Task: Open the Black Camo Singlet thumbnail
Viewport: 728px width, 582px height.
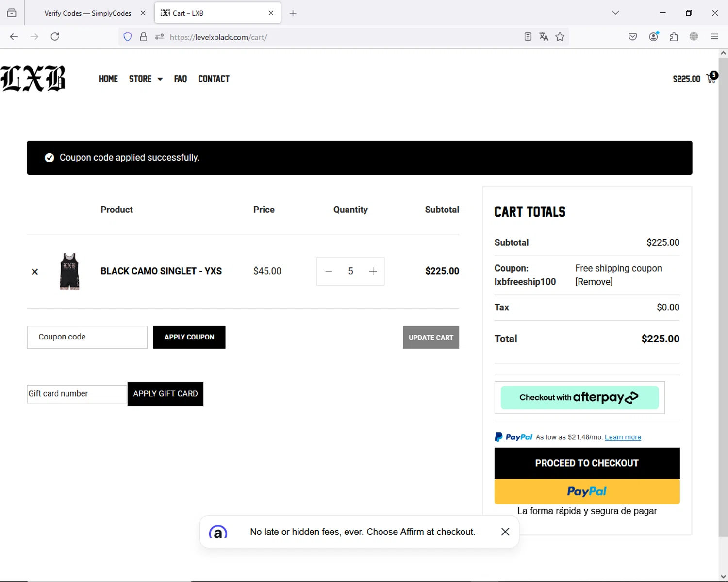Action: pos(69,271)
